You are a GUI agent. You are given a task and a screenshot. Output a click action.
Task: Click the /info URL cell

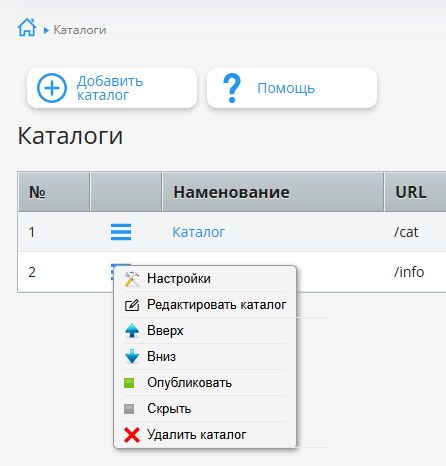click(409, 272)
